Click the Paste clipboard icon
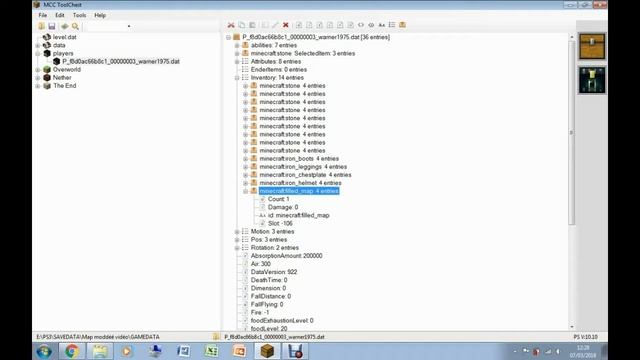The image size is (640, 360). coord(252,25)
